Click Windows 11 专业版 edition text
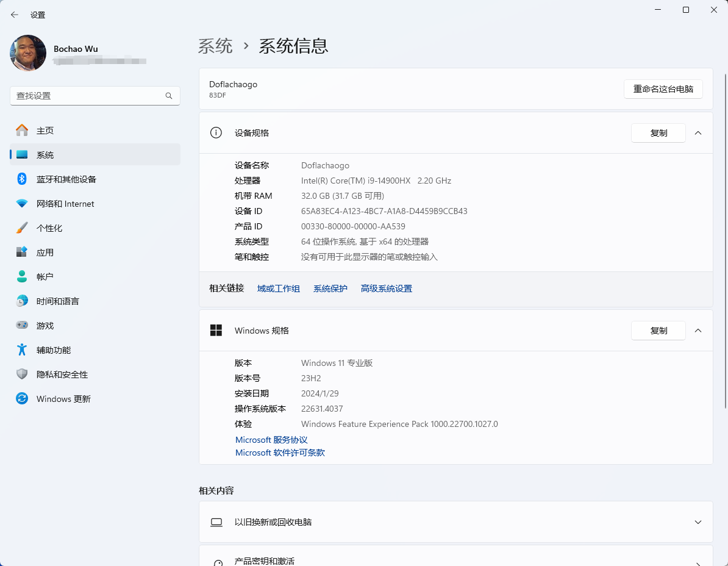This screenshot has height=566, width=728. click(337, 363)
